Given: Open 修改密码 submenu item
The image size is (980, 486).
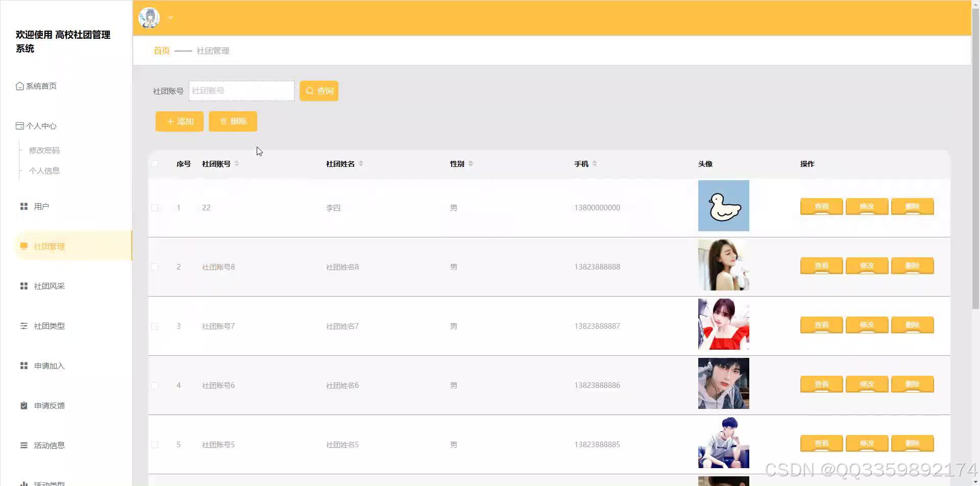Looking at the screenshot, I should click(44, 150).
